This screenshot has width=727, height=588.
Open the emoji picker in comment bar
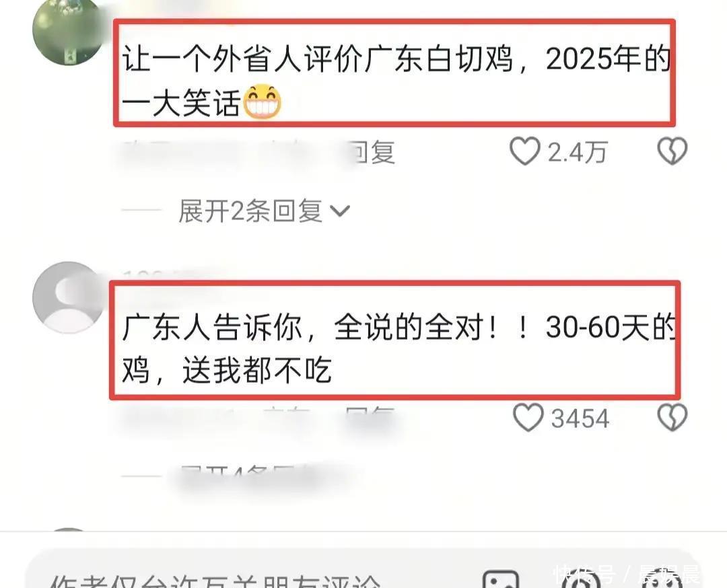click(x=663, y=579)
